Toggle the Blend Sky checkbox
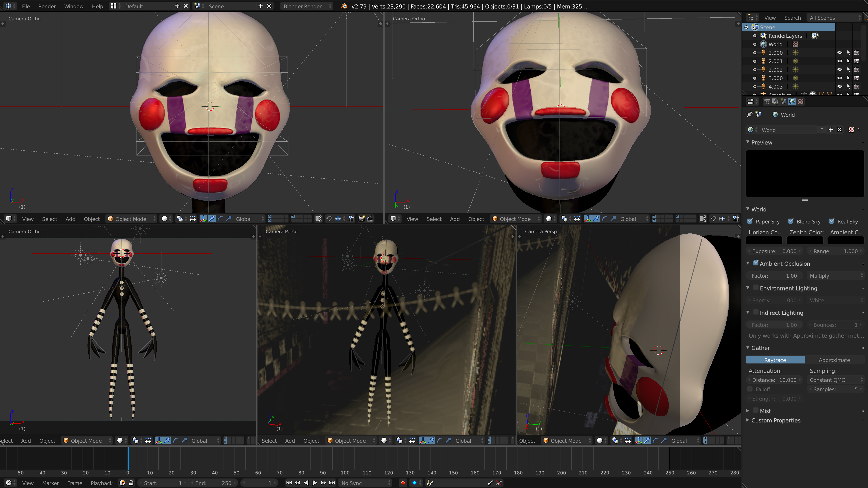Viewport: 868px width, 488px height. coord(790,221)
